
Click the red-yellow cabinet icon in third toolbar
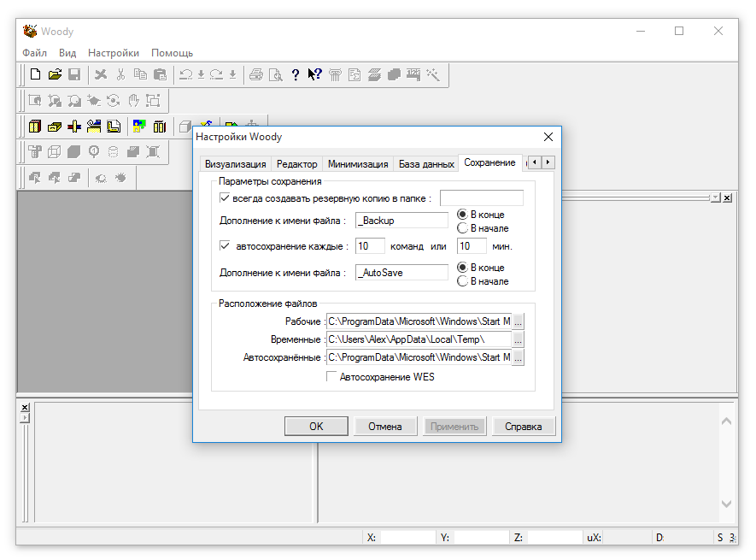coord(35,127)
